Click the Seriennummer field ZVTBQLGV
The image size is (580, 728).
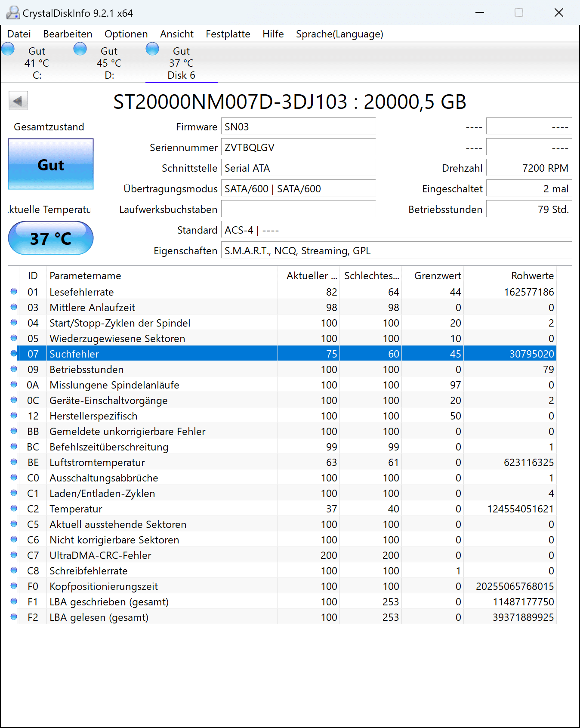(x=298, y=148)
